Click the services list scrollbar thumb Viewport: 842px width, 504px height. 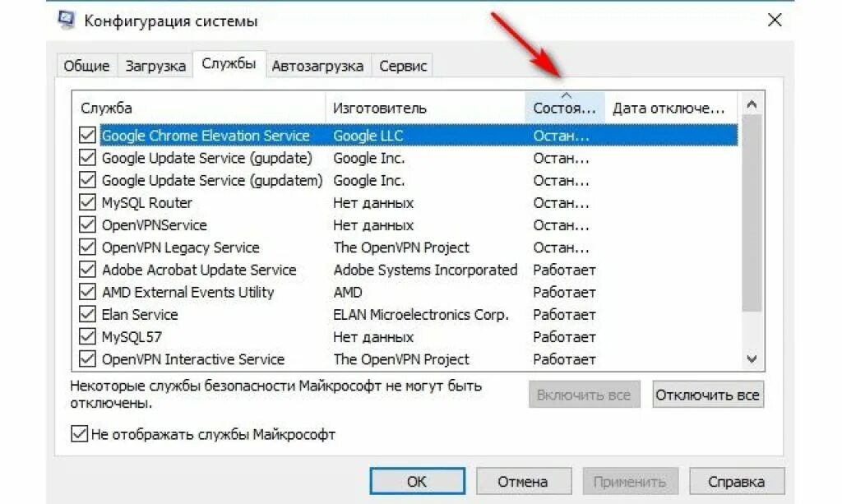pyautogui.click(x=752, y=213)
